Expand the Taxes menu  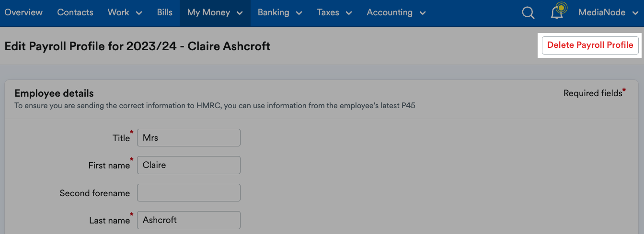click(x=334, y=13)
